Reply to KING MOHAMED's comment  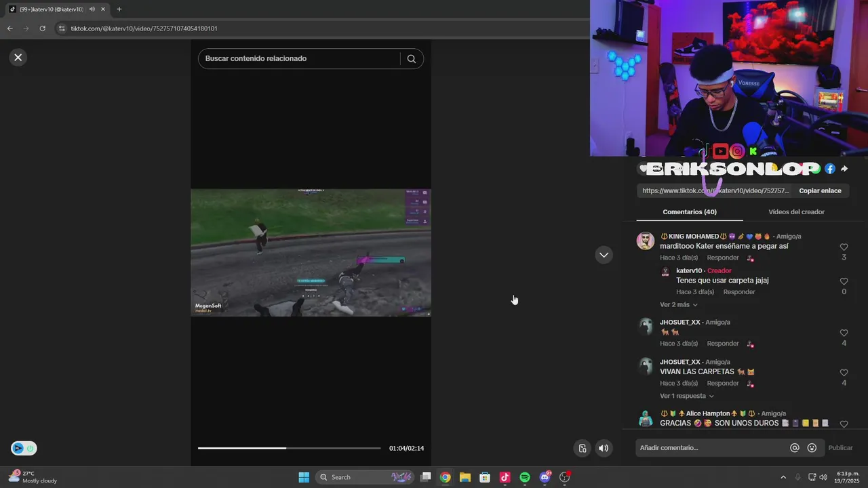point(723,258)
